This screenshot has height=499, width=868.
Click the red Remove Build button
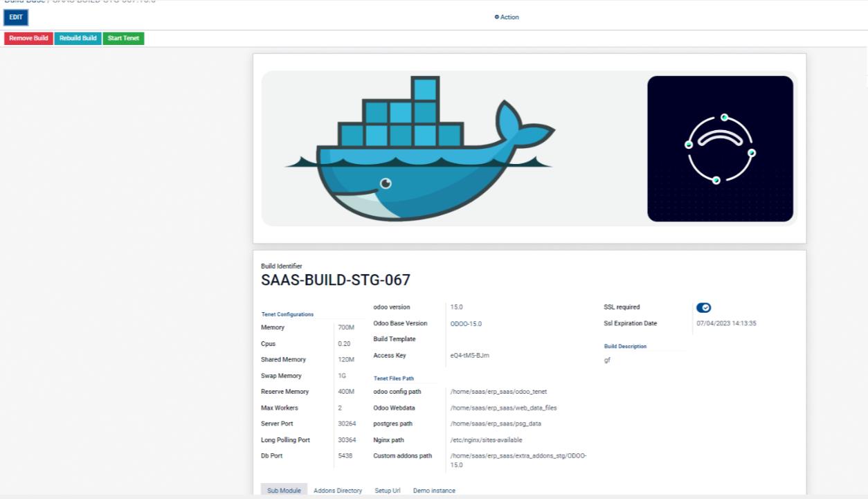(28, 38)
